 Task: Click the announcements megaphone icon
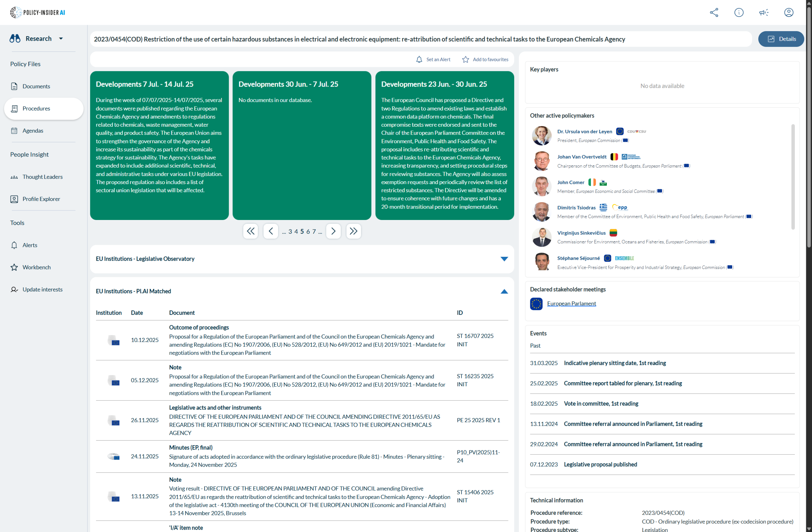(x=764, y=12)
